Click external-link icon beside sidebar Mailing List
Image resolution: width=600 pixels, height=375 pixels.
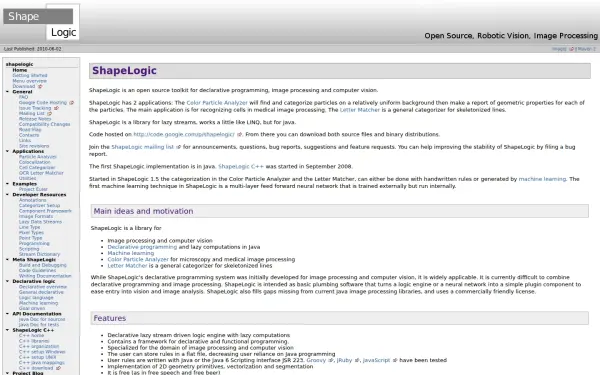[x=49, y=114]
